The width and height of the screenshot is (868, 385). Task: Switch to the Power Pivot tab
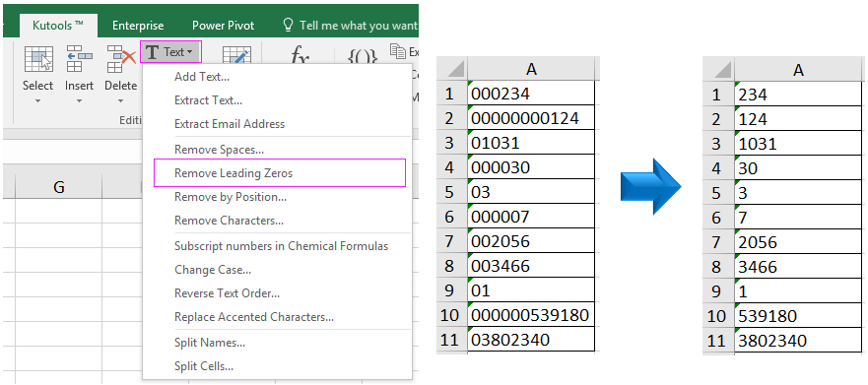tap(223, 26)
